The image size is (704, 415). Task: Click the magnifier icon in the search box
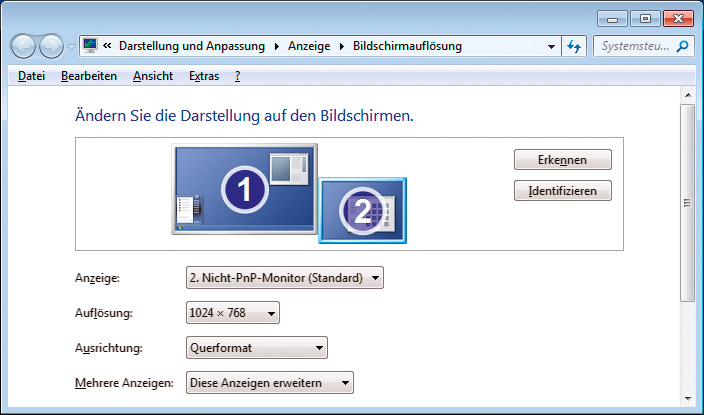pos(683,46)
